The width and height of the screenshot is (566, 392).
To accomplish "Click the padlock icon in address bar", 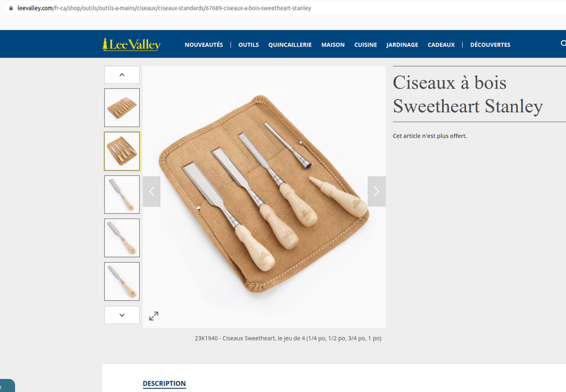I will [11, 8].
